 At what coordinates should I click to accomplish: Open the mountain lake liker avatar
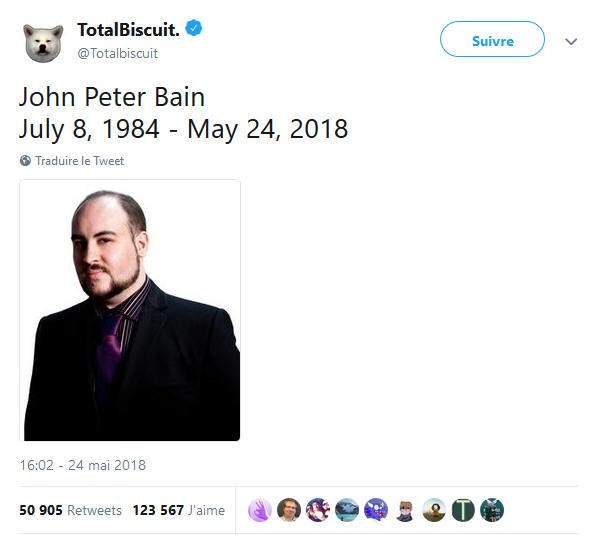tap(347, 510)
